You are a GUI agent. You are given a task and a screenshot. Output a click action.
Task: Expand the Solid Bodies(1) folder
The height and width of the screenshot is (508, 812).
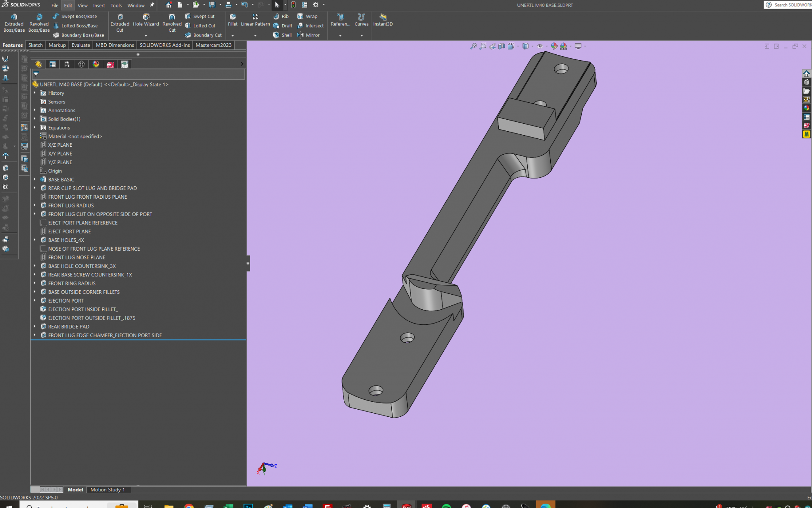pos(34,119)
